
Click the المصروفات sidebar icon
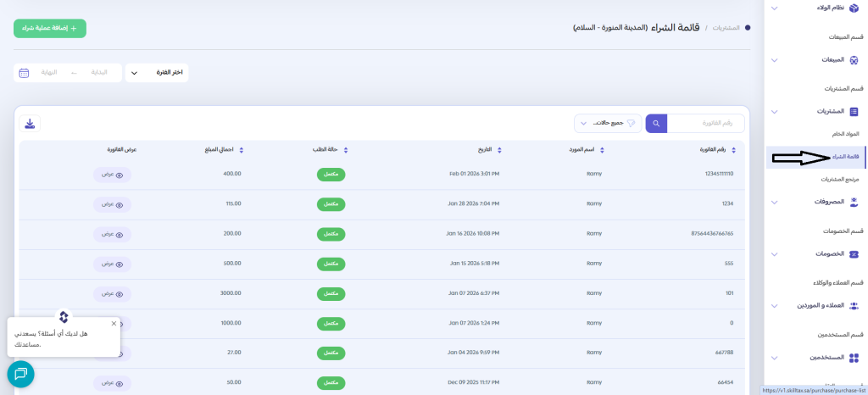854,202
